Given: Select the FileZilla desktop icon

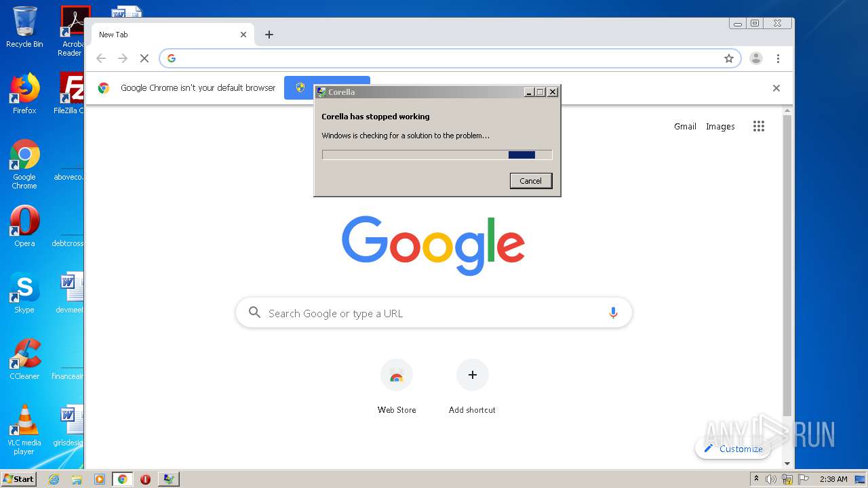Looking at the screenshot, I should (x=69, y=94).
